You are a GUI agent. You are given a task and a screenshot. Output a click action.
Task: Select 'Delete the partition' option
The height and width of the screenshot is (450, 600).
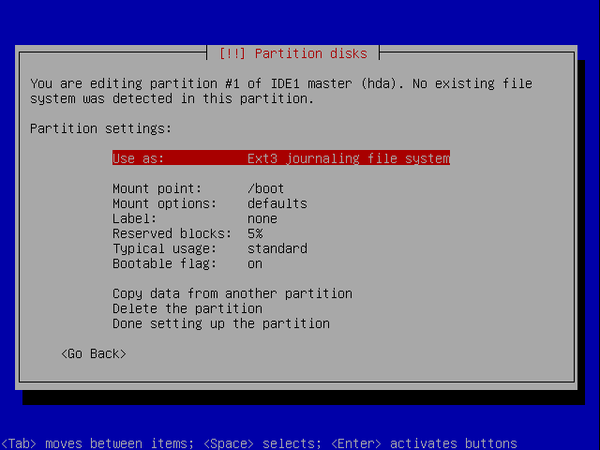coord(188,308)
